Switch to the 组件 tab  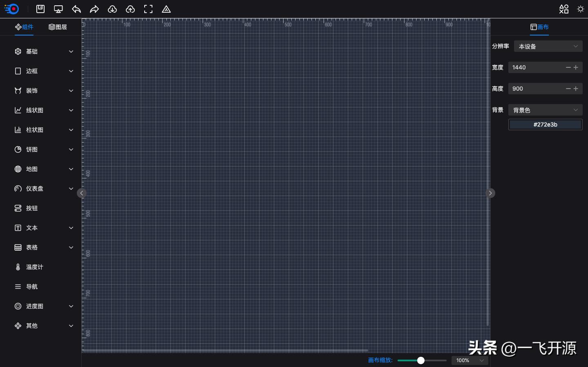pos(24,27)
